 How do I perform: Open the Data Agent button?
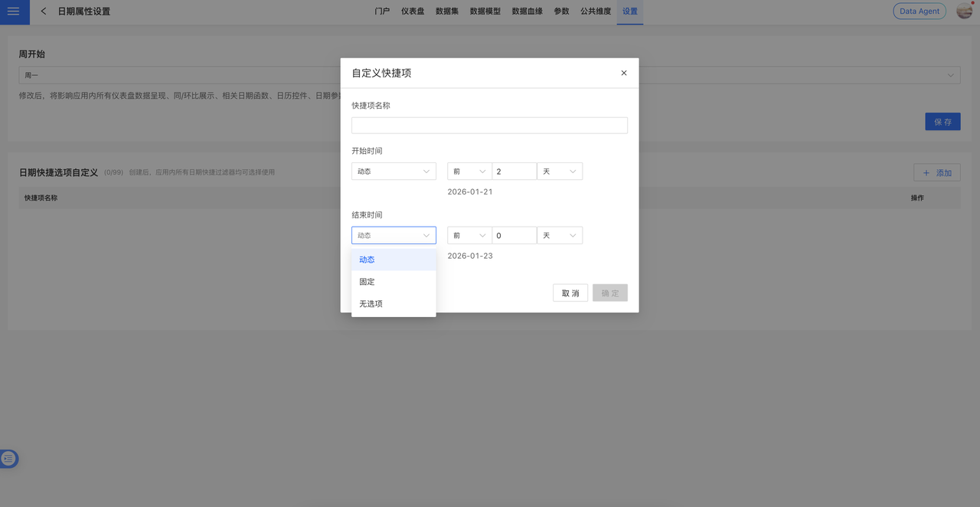[x=919, y=11]
